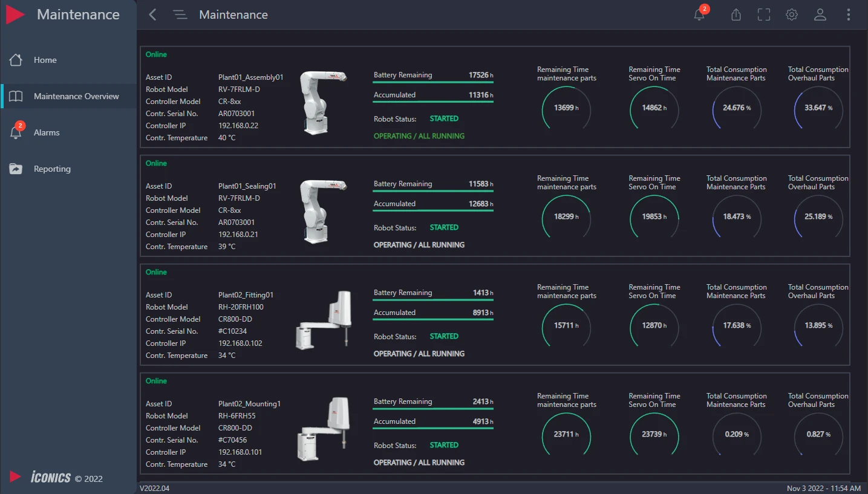868x494 pixels.
Task: Open the Alarms page from the sidebar
Action: click(47, 132)
